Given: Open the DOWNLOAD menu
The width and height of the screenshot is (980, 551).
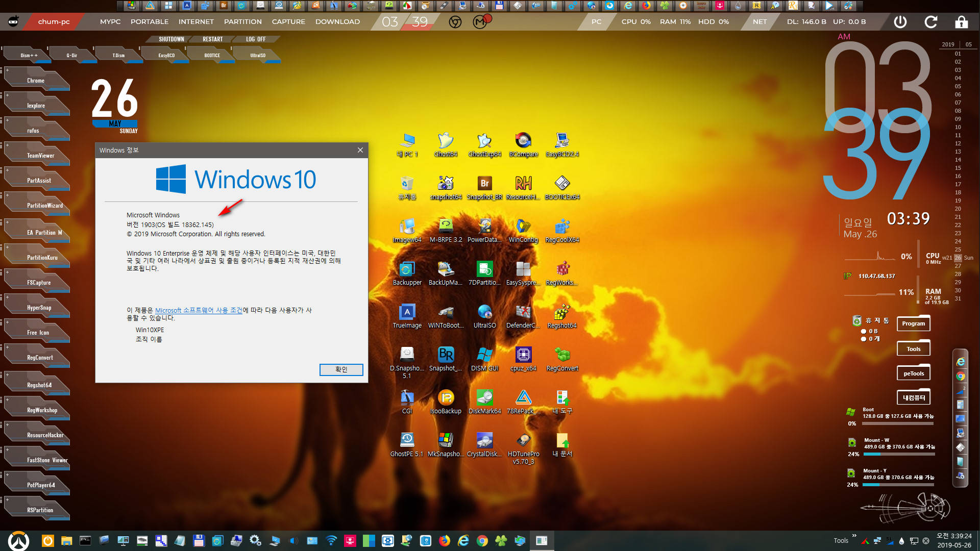Looking at the screenshot, I should (x=337, y=22).
